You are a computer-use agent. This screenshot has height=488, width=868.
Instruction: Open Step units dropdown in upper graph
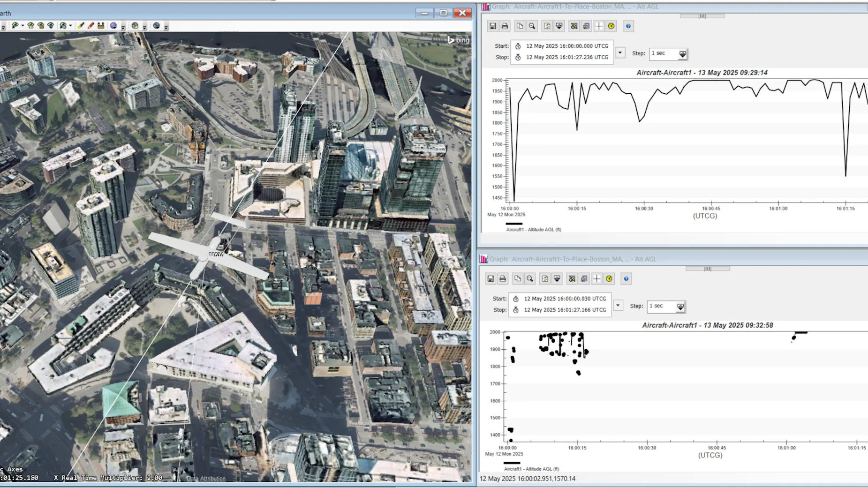click(x=683, y=54)
